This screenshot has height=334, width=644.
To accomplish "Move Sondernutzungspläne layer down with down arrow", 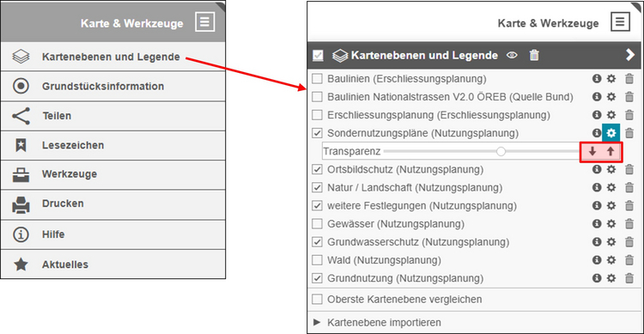I will [592, 151].
